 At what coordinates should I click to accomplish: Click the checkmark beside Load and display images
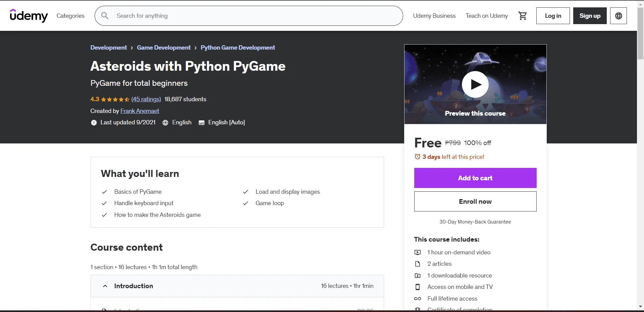(x=246, y=192)
